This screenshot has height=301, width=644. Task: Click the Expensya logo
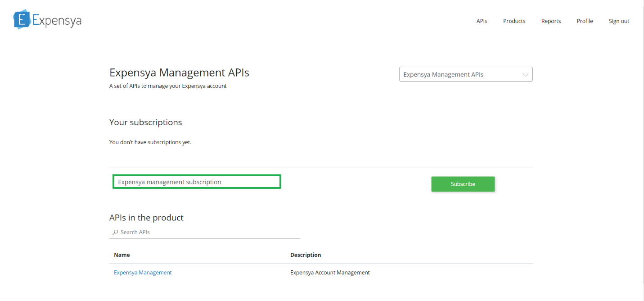(x=47, y=20)
